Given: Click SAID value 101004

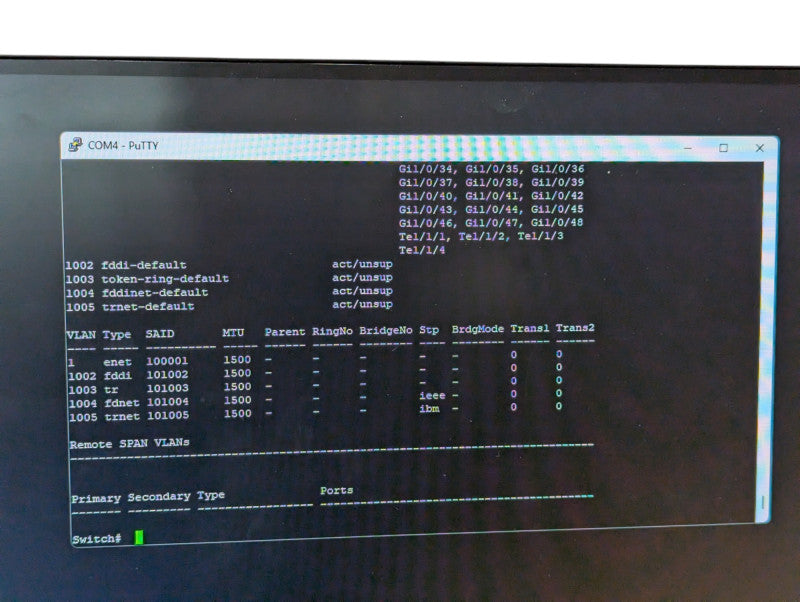Looking at the screenshot, I should 167,402.
